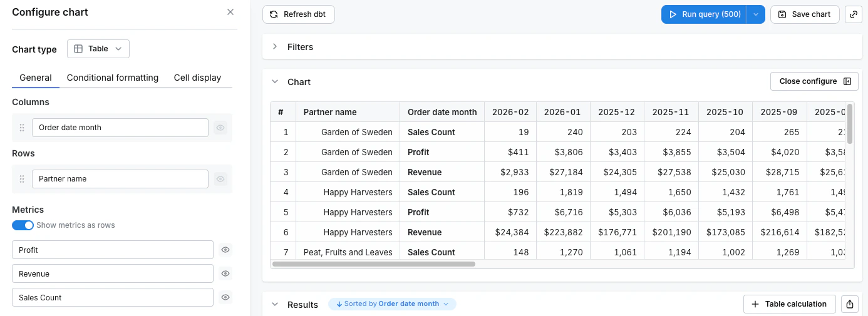Click the Refresh dbt button
The width and height of the screenshot is (868, 316).
tap(299, 14)
